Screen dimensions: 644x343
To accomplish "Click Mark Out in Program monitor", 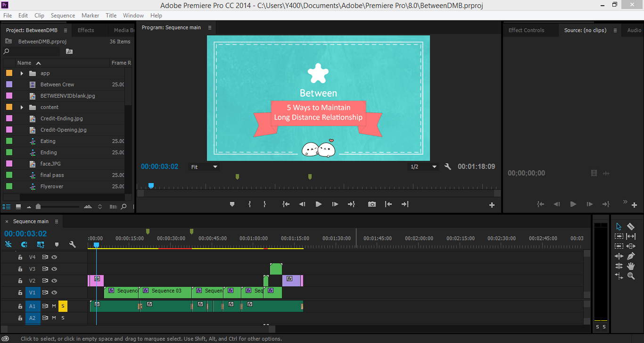I will 264,204.
